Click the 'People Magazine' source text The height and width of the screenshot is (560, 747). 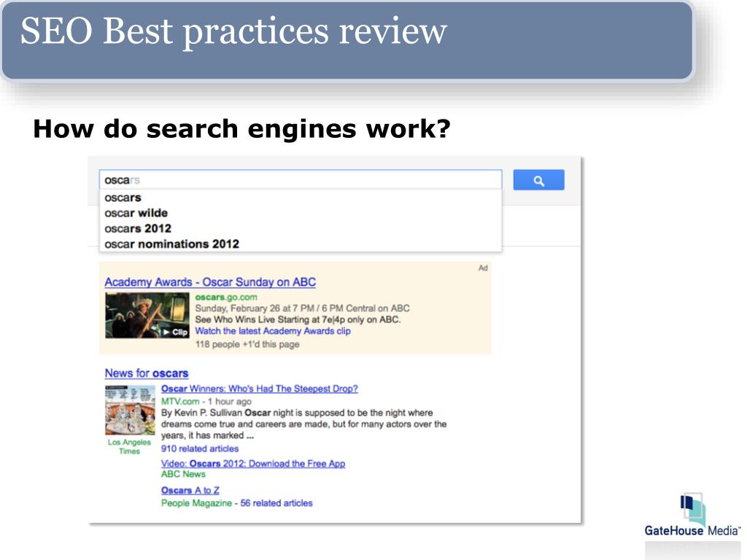tap(196, 503)
